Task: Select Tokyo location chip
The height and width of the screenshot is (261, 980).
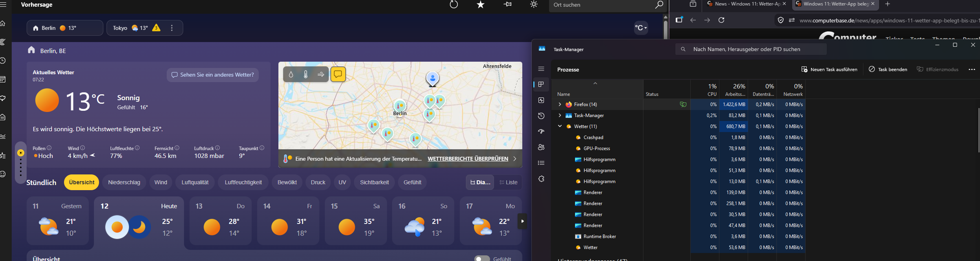Action: point(144,28)
